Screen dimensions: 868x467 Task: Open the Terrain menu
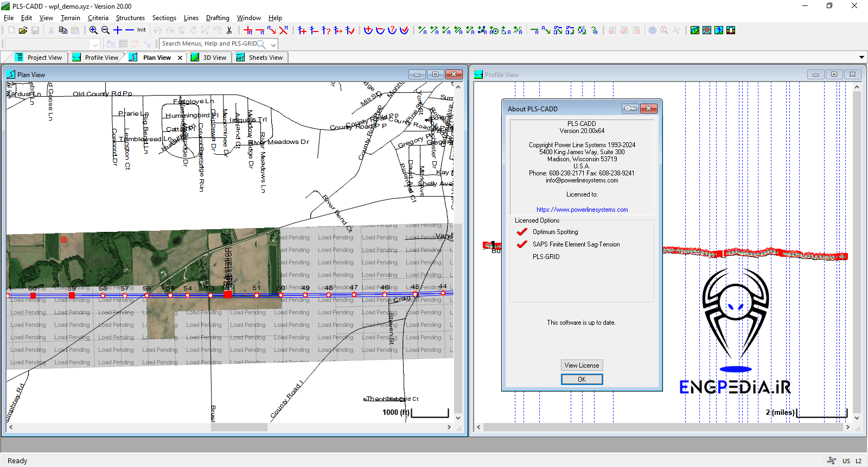coord(71,18)
